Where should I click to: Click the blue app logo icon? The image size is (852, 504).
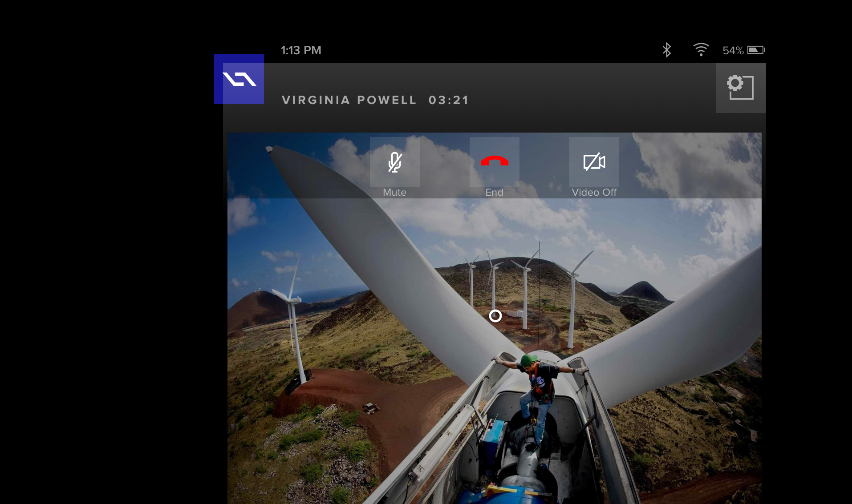239,79
